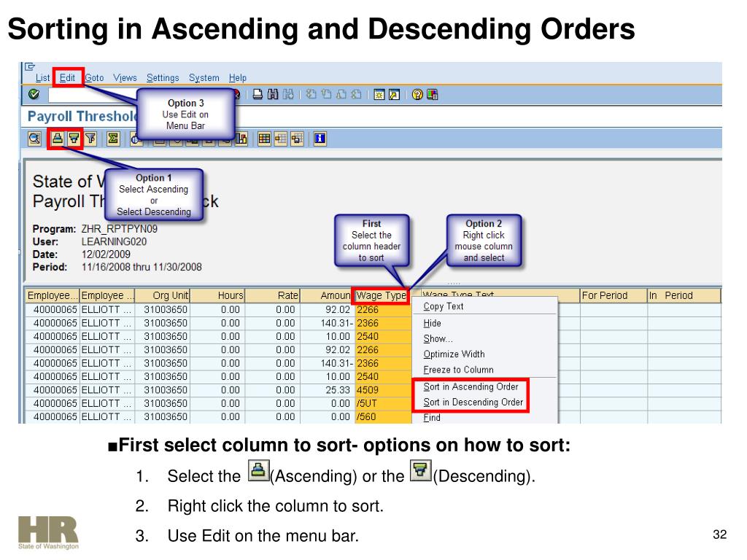Choose Find from the context menu

(432, 418)
